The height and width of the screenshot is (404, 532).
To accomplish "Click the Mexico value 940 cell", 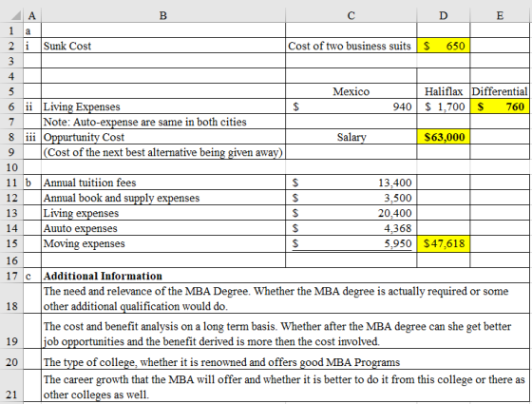I will [x=351, y=106].
